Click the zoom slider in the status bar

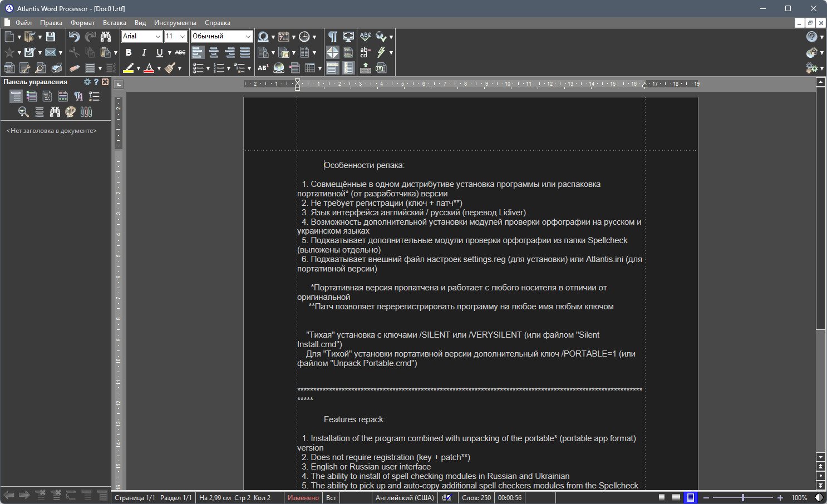(x=743, y=498)
